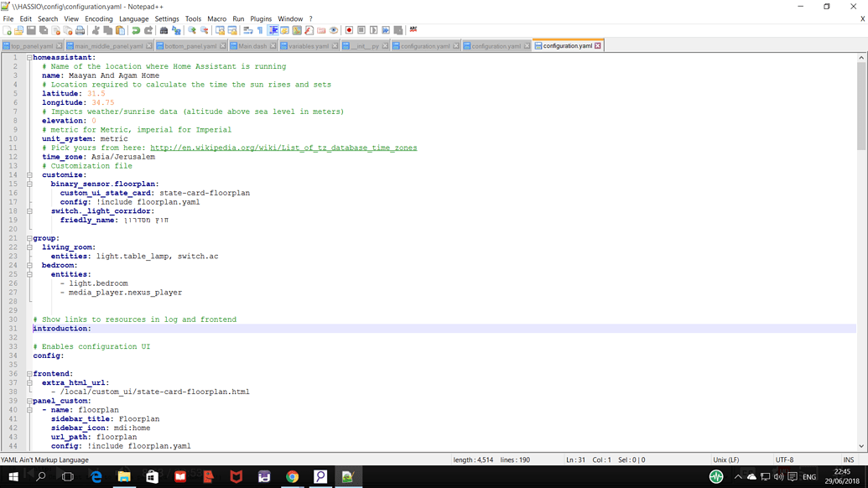Click the Undo arrow icon
868x488 pixels.
click(x=136, y=30)
